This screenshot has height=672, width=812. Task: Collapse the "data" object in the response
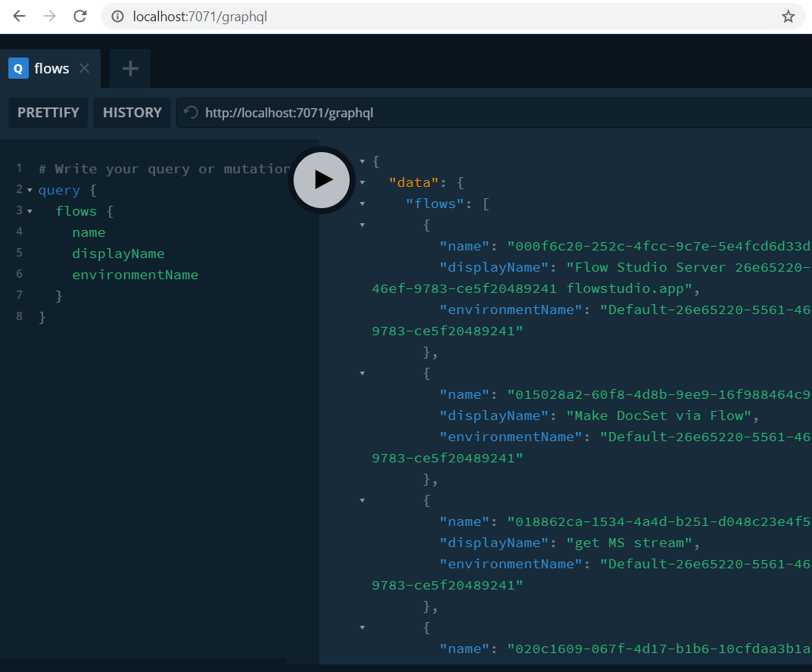point(362,182)
